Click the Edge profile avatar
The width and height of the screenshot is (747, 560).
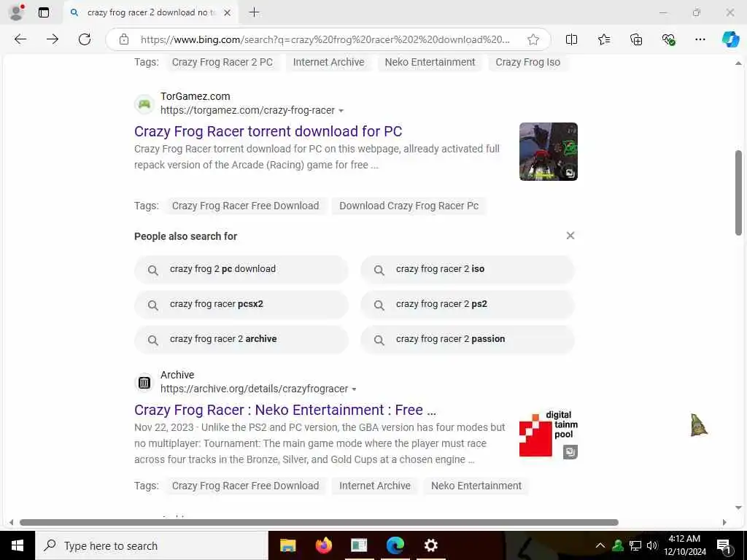tap(16, 12)
